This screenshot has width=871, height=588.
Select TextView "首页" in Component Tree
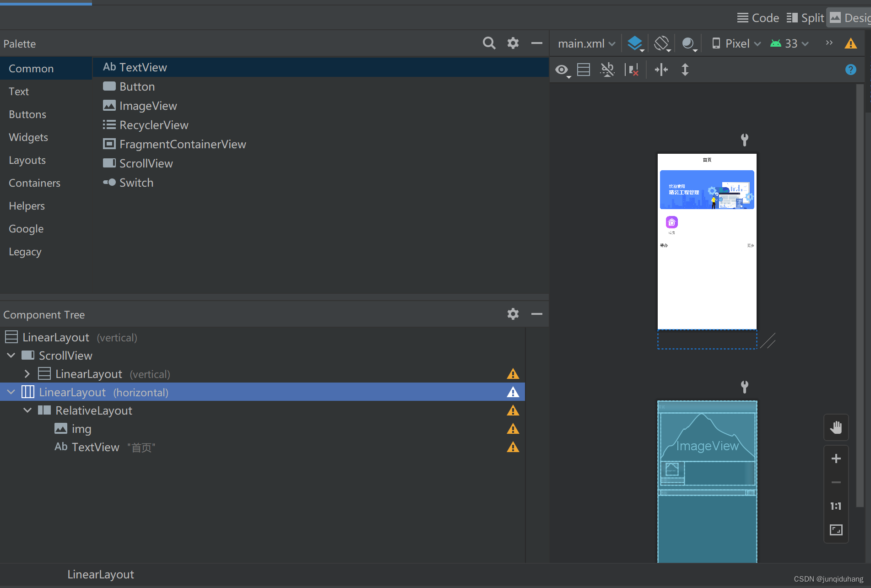click(x=262, y=447)
